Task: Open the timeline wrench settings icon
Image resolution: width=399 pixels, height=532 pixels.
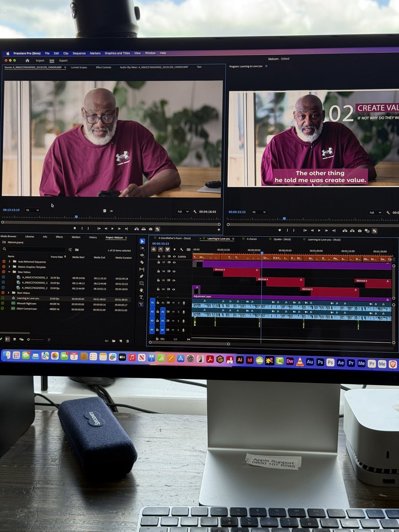Action: (x=182, y=250)
